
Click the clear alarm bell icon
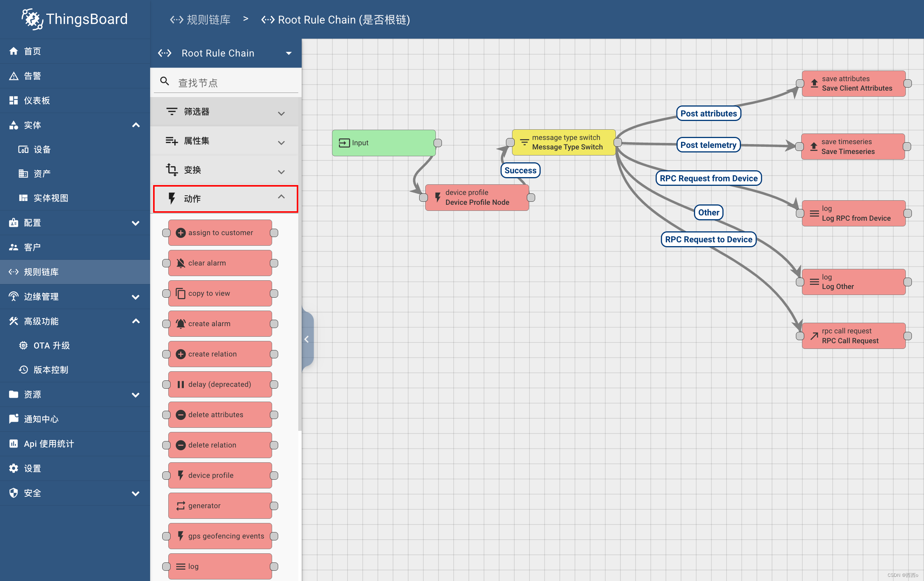click(x=180, y=263)
